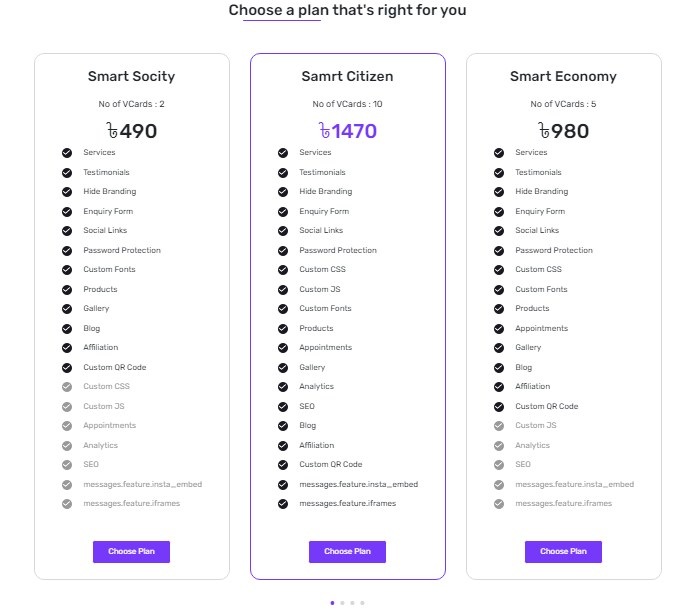Click the Samrt Citizen price 1470

347,131
